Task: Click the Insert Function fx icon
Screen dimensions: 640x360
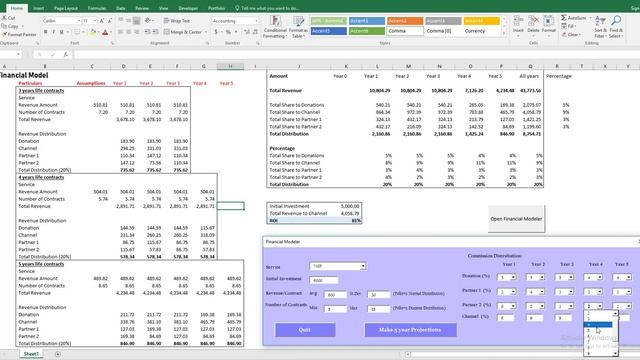Action: (x=66, y=54)
